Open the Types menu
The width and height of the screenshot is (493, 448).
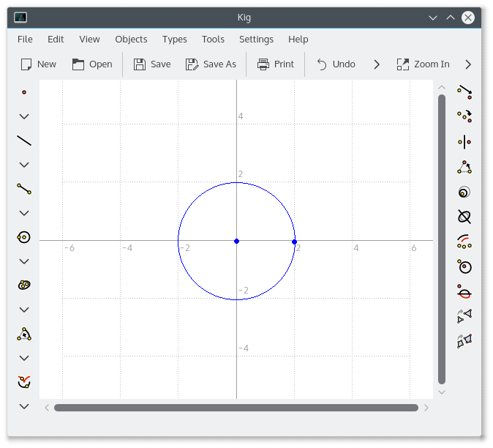[x=175, y=40]
